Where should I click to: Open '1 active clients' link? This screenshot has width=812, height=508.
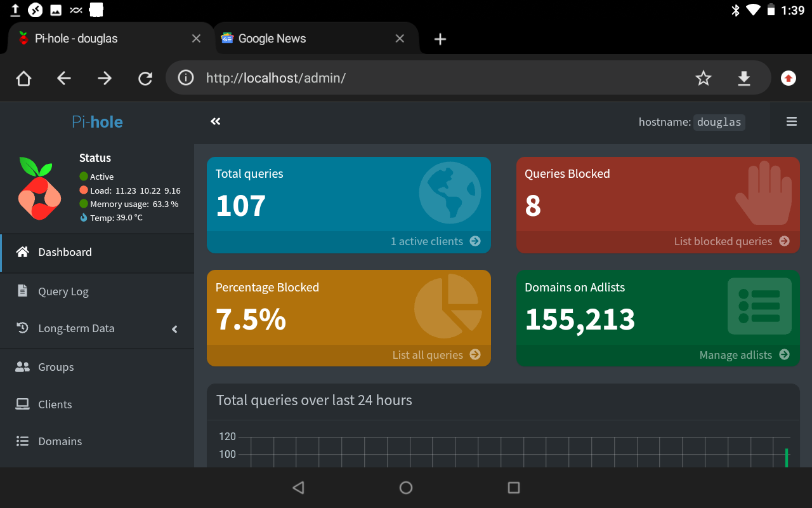coord(436,241)
